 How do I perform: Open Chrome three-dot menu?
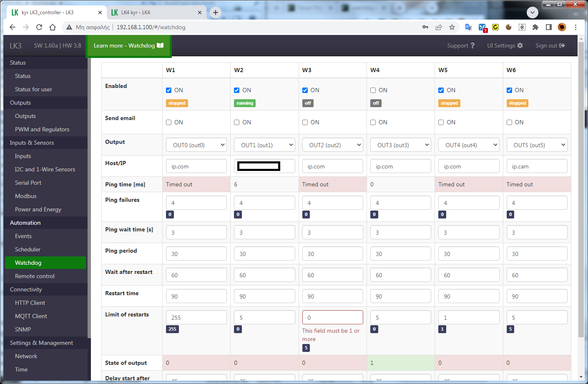tap(575, 27)
